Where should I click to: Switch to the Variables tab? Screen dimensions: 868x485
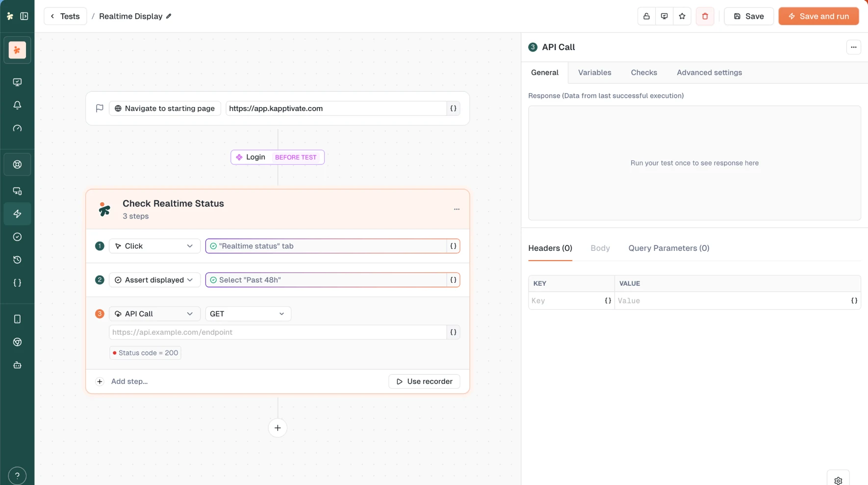tap(594, 73)
